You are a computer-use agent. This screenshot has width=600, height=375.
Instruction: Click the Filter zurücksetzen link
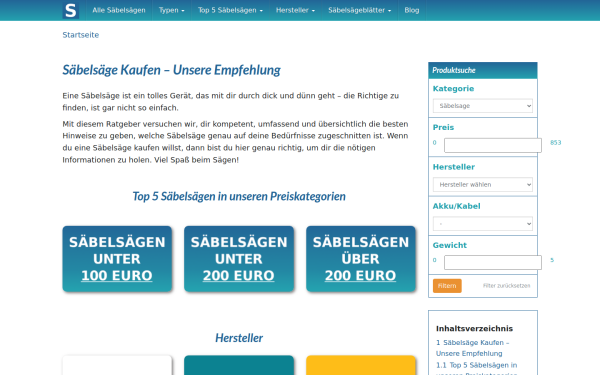pyautogui.click(x=506, y=286)
